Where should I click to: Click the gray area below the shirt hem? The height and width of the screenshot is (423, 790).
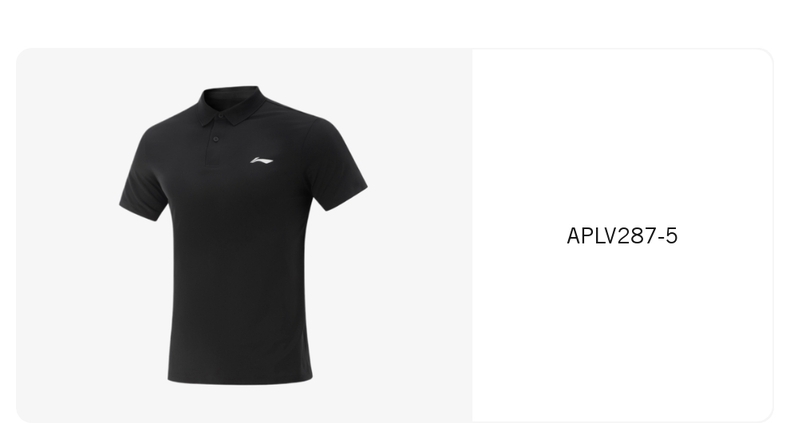[x=240, y=404]
